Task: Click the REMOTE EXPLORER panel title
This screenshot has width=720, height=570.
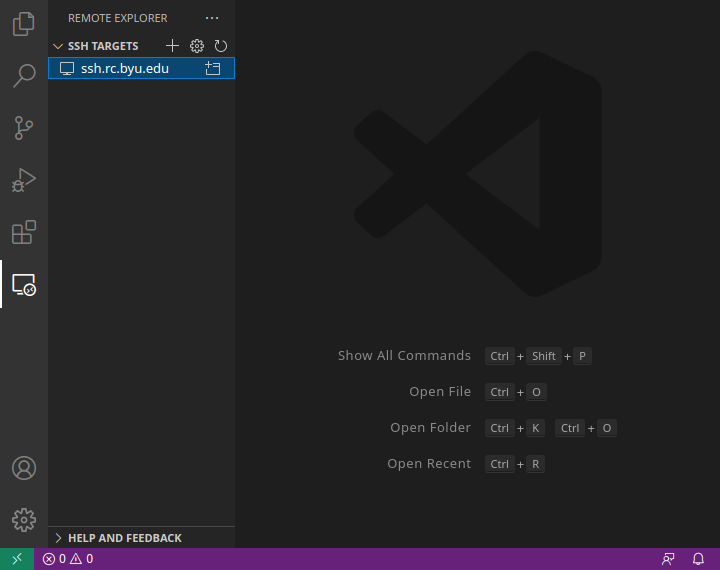Action: [118, 18]
